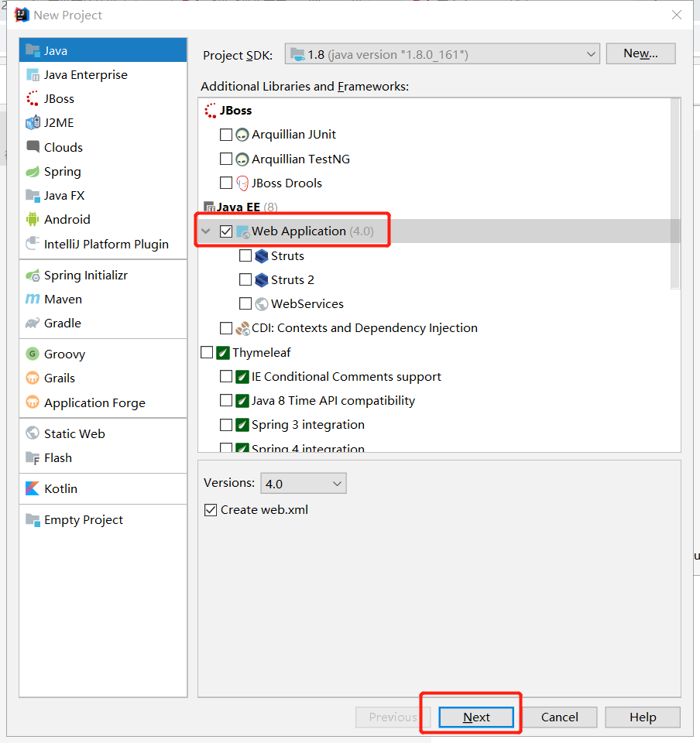Open the Versions 4.0 dropdown
The height and width of the screenshot is (743, 700).
tap(304, 483)
